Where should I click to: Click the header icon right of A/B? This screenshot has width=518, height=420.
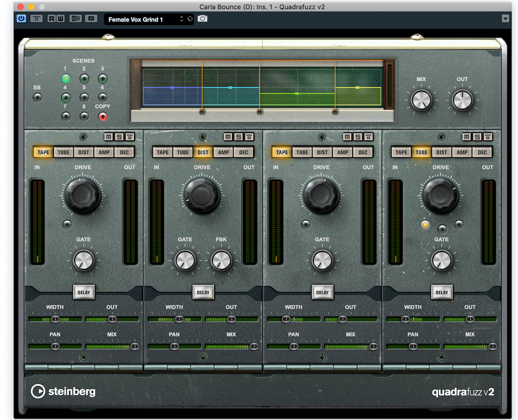91,19
